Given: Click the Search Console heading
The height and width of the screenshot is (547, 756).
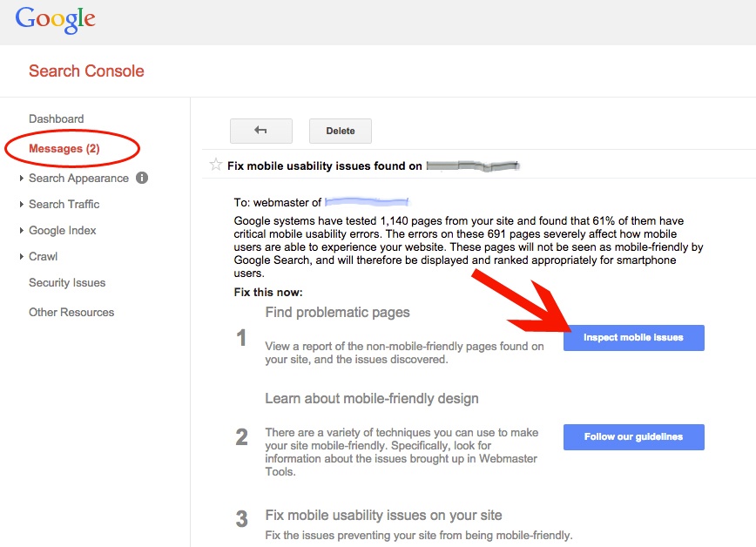Looking at the screenshot, I should (x=85, y=71).
